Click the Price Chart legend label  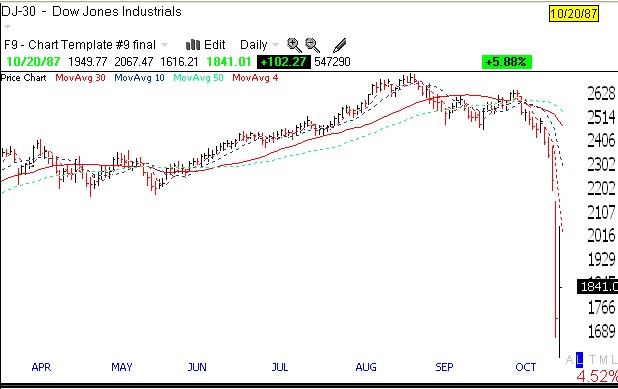click(x=23, y=78)
